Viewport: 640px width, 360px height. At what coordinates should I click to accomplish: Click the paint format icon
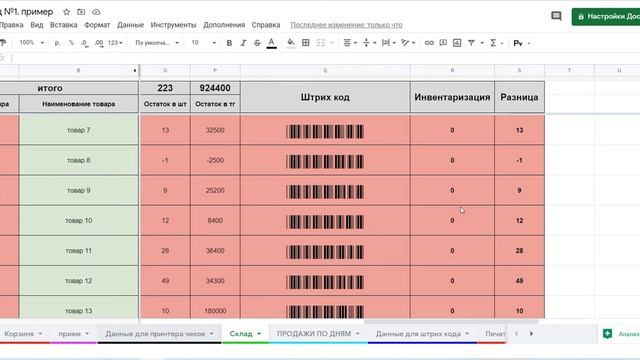tap(2, 42)
